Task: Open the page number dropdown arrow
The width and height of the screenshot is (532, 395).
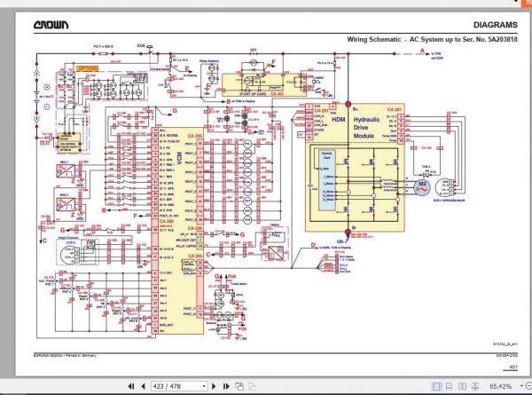Action: click(x=204, y=386)
